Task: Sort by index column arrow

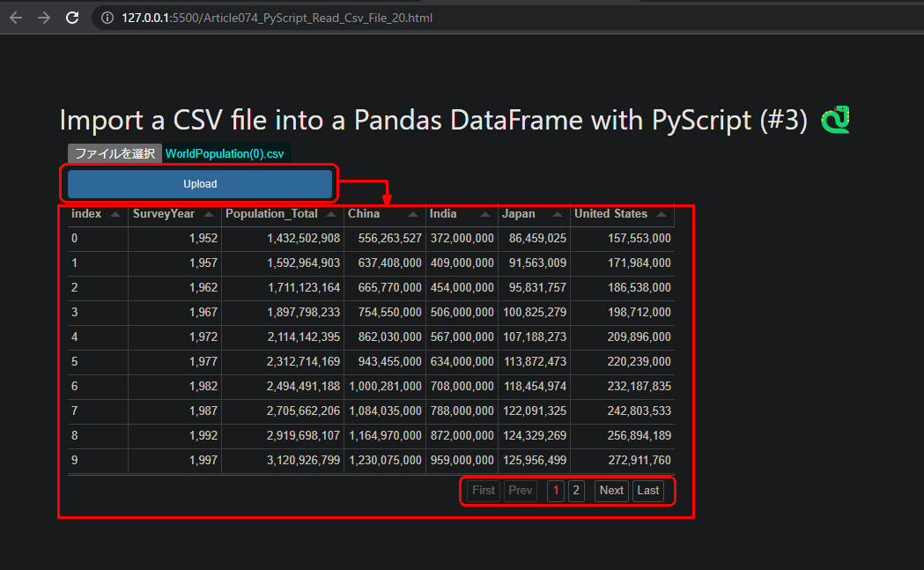Action: pyautogui.click(x=115, y=215)
